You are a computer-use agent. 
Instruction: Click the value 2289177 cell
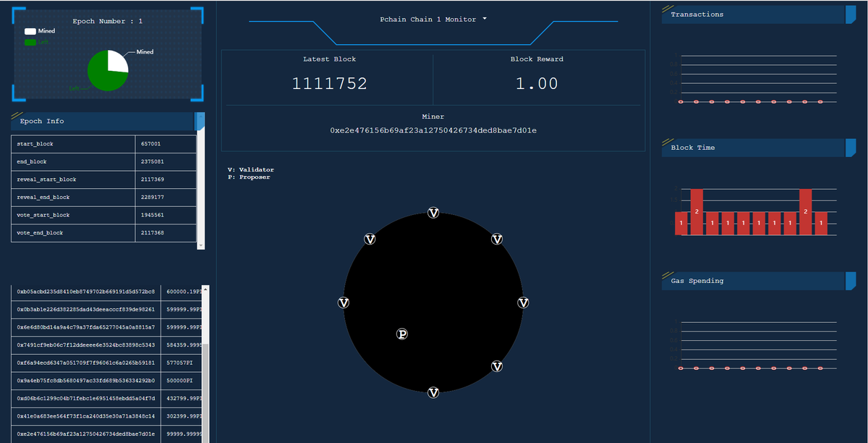tap(166, 198)
